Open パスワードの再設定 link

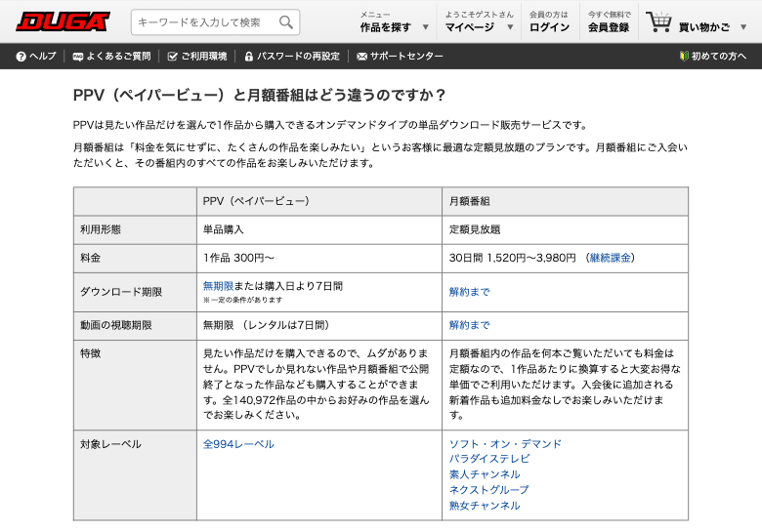point(298,57)
